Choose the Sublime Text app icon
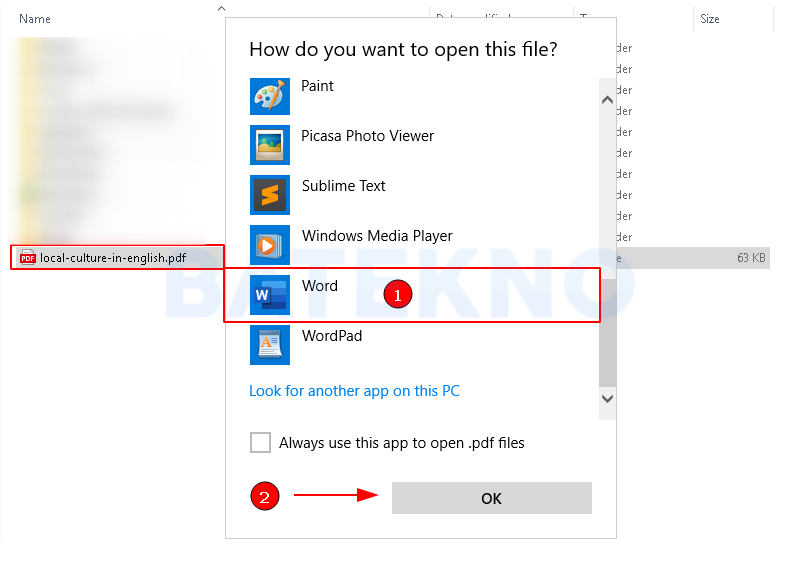 point(270,195)
